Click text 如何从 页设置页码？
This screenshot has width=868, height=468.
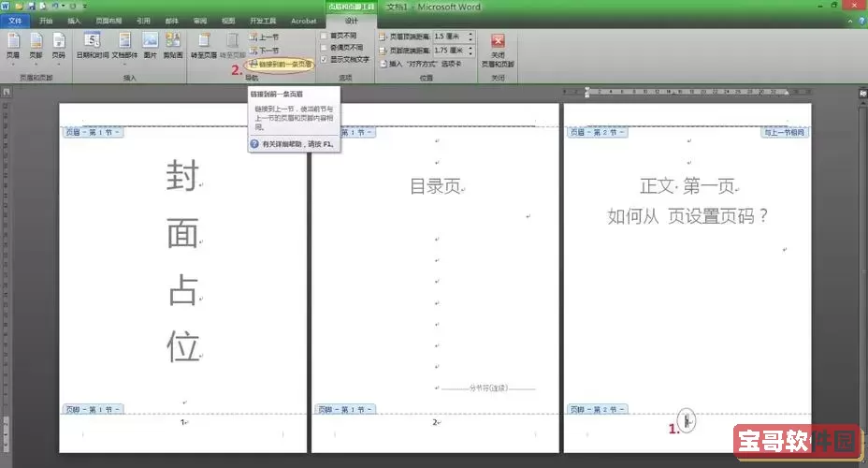pyautogui.click(x=687, y=216)
